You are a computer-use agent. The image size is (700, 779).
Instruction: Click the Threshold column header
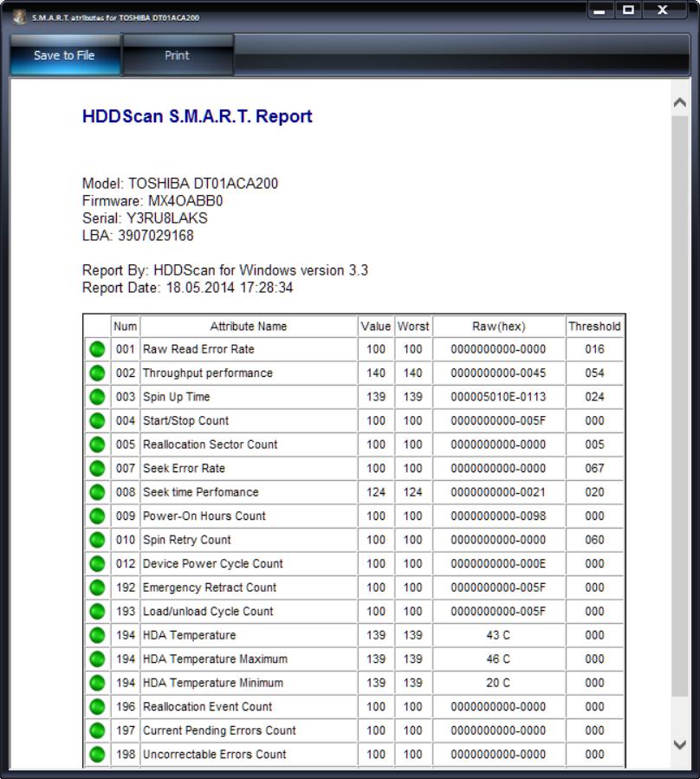[x=594, y=327]
